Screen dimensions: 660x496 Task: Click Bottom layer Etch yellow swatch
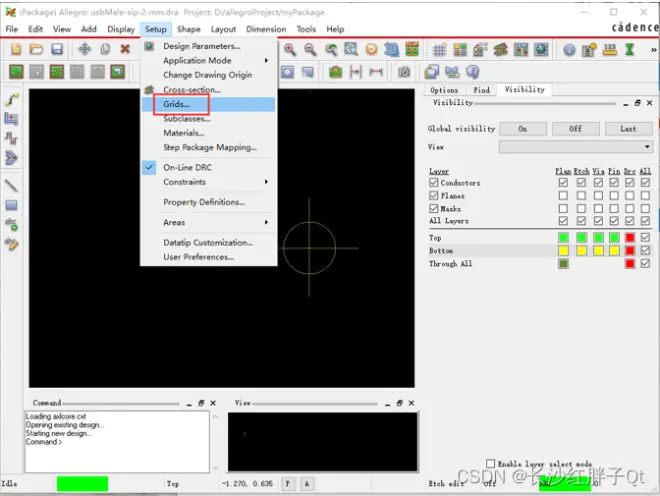(581, 251)
